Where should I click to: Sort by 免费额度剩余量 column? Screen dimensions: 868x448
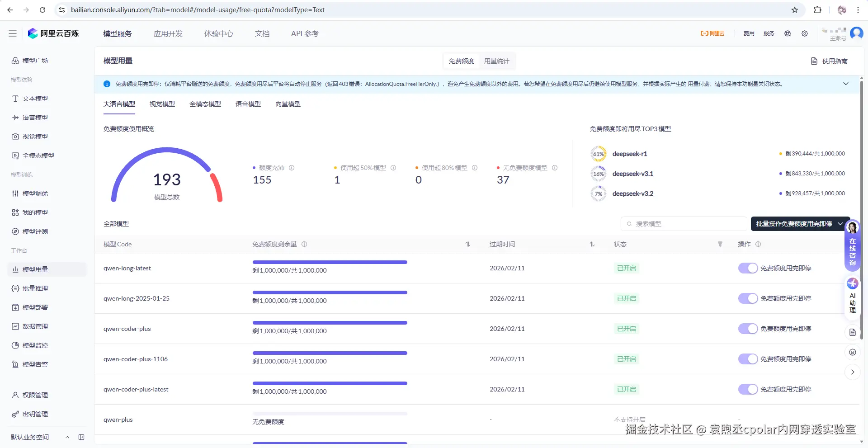(x=468, y=244)
